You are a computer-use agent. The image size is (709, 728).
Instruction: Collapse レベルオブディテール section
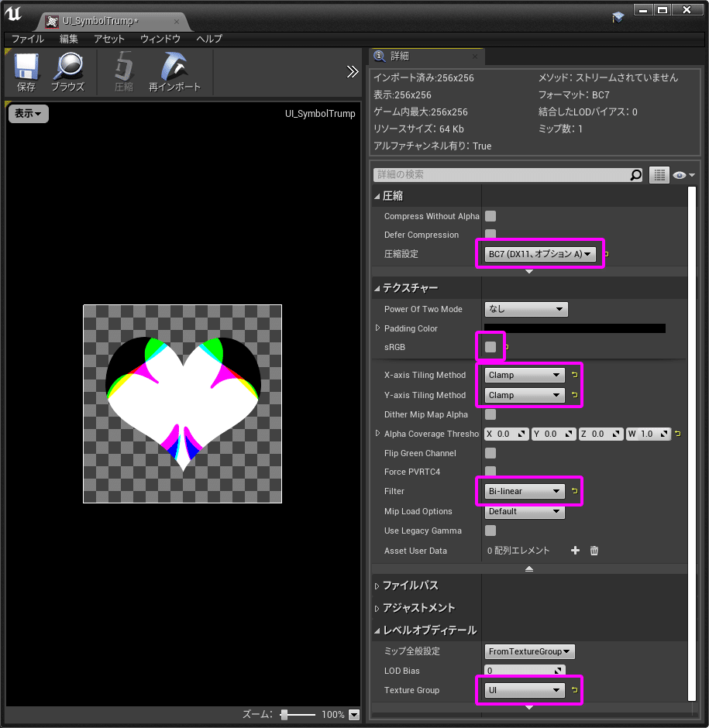click(377, 630)
